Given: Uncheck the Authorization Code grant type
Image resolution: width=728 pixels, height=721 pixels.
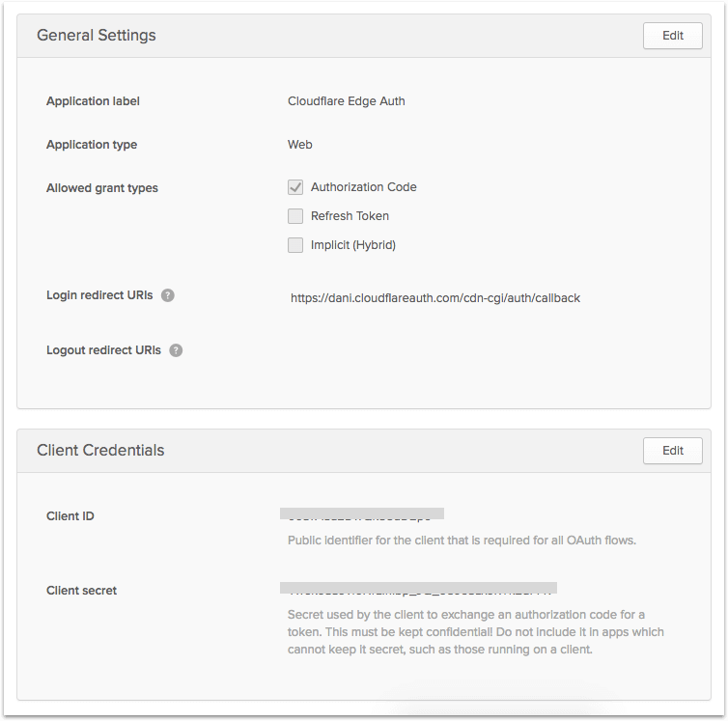Looking at the screenshot, I should coord(295,187).
